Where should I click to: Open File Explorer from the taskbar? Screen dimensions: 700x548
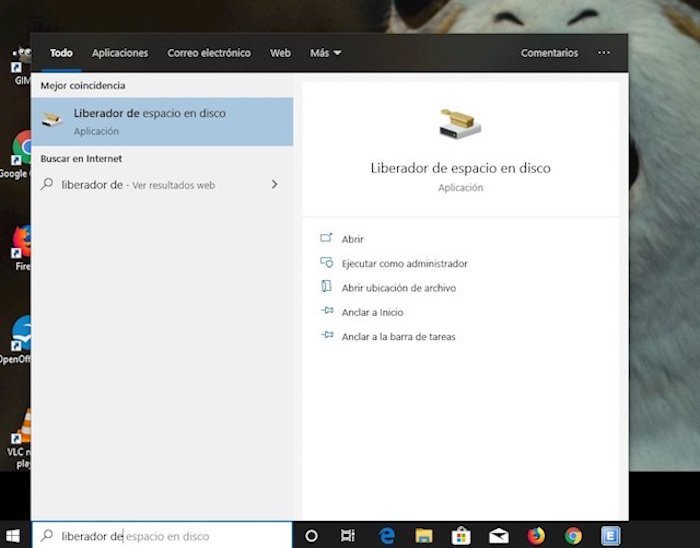[423, 535]
